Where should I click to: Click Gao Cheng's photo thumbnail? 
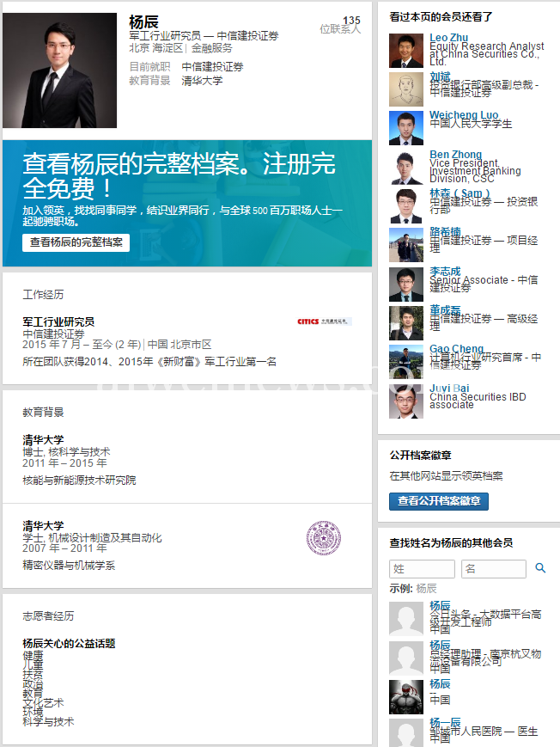tap(406, 362)
